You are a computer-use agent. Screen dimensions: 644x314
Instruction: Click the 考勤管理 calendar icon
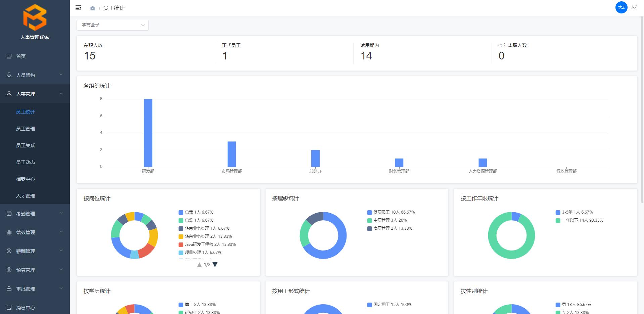click(9, 213)
